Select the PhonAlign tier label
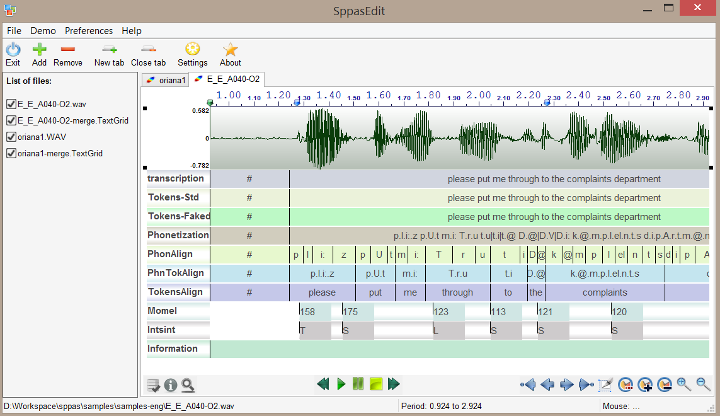 pyautogui.click(x=178, y=254)
